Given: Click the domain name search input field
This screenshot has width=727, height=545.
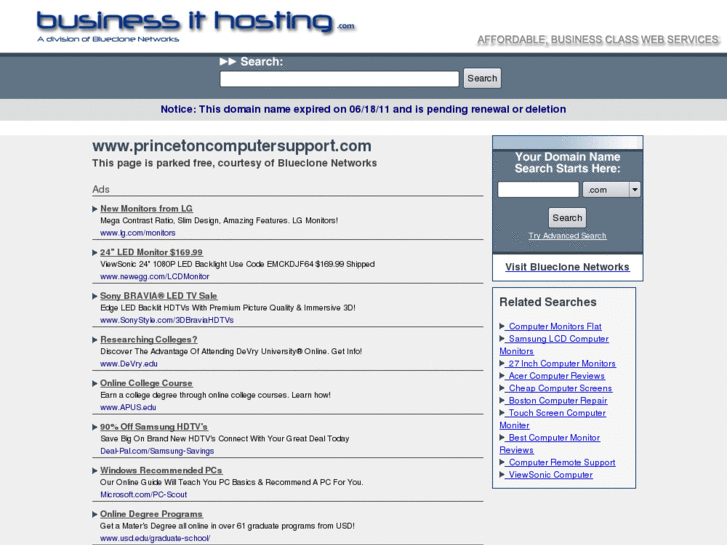Looking at the screenshot, I should point(538,190).
